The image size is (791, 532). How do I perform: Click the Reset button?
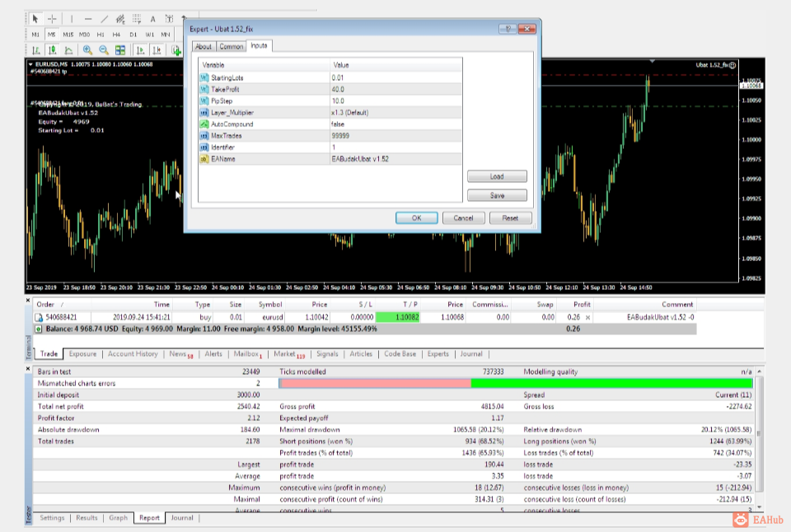510,218
